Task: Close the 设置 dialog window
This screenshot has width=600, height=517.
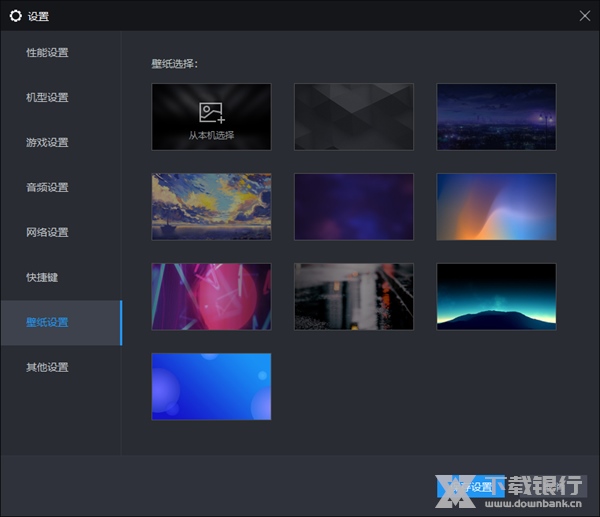Action: [x=585, y=15]
